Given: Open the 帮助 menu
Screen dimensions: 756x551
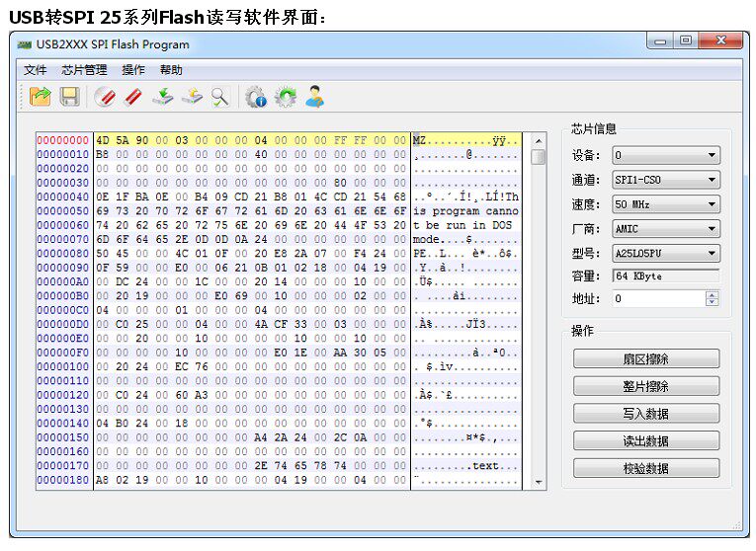Looking at the screenshot, I should pos(171,70).
